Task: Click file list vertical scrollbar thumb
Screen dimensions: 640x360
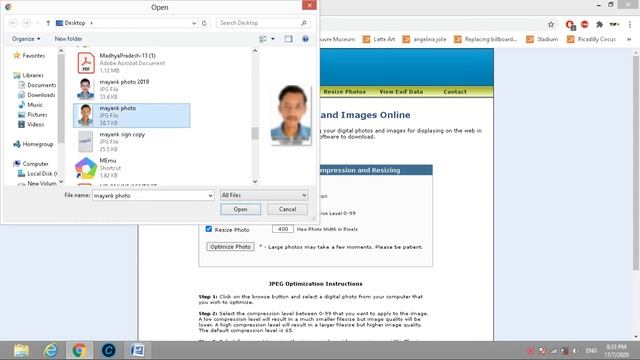Action: point(255,133)
